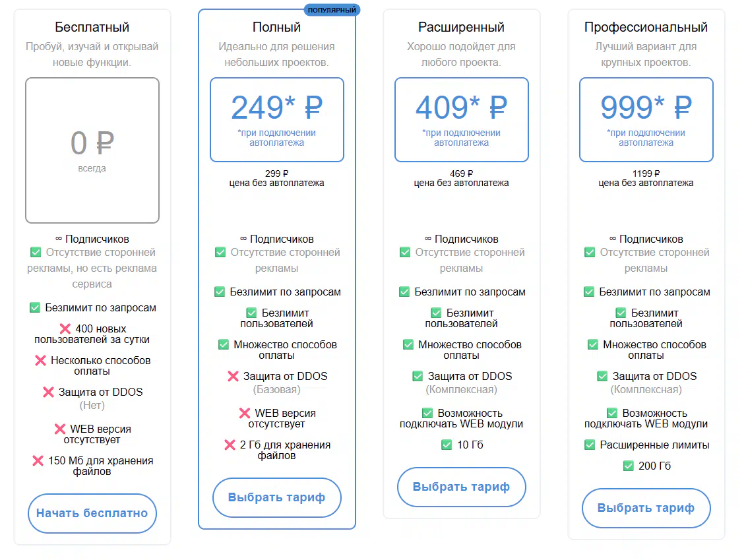Click red cross by Несколько способов оплаты

tap(40, 360)
